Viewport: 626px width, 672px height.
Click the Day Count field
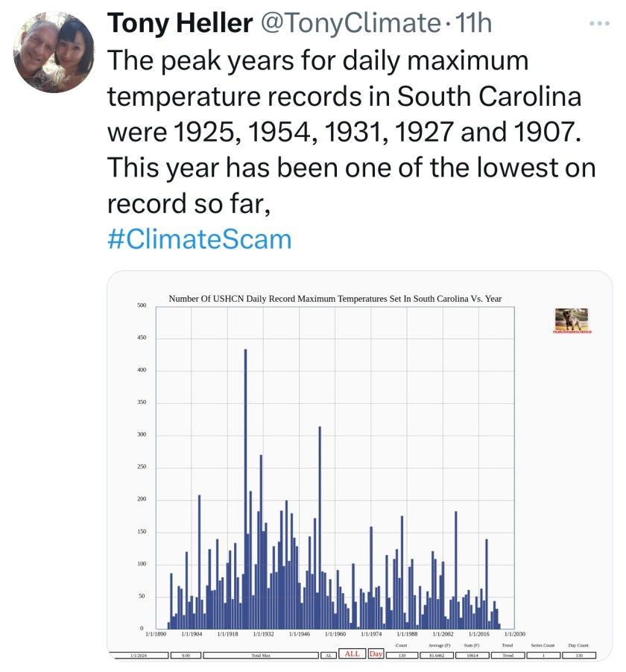(x=578, y=655)
